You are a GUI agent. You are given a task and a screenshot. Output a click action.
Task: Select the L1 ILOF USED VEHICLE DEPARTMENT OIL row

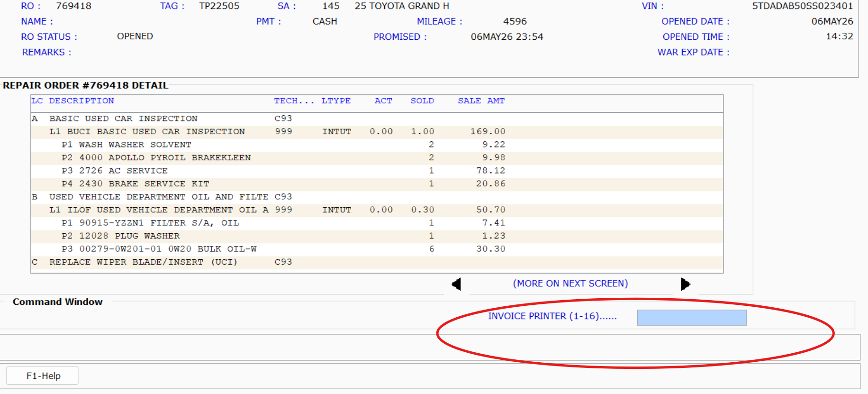pos(377,210)
